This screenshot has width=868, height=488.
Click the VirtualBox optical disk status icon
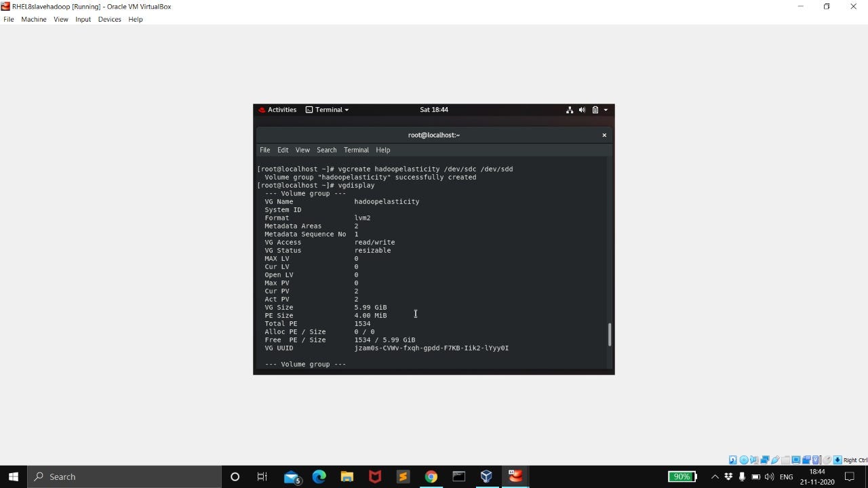(x=744, y=460)
